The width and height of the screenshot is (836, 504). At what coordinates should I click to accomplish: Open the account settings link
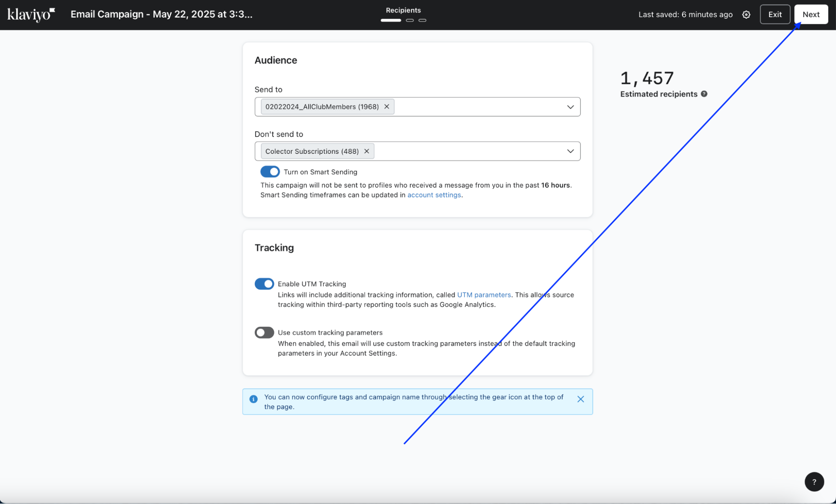point(434,195)
